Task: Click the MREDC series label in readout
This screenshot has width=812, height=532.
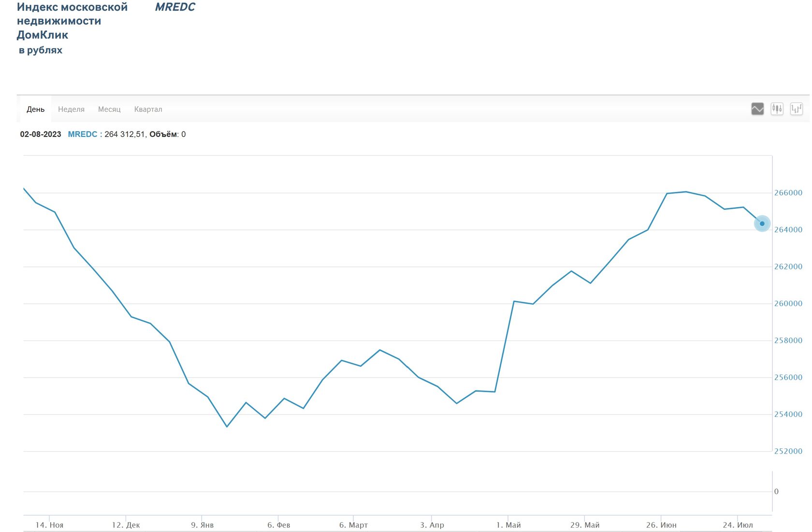Action: (82, 134)
